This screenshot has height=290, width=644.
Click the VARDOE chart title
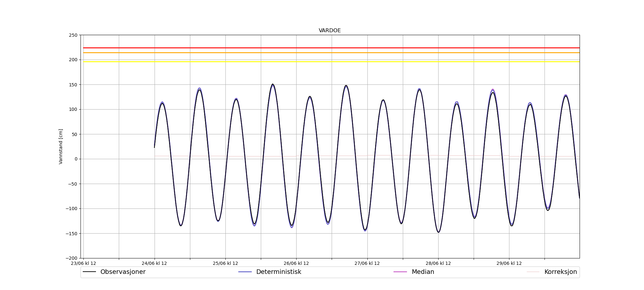(x=330, y=31)
